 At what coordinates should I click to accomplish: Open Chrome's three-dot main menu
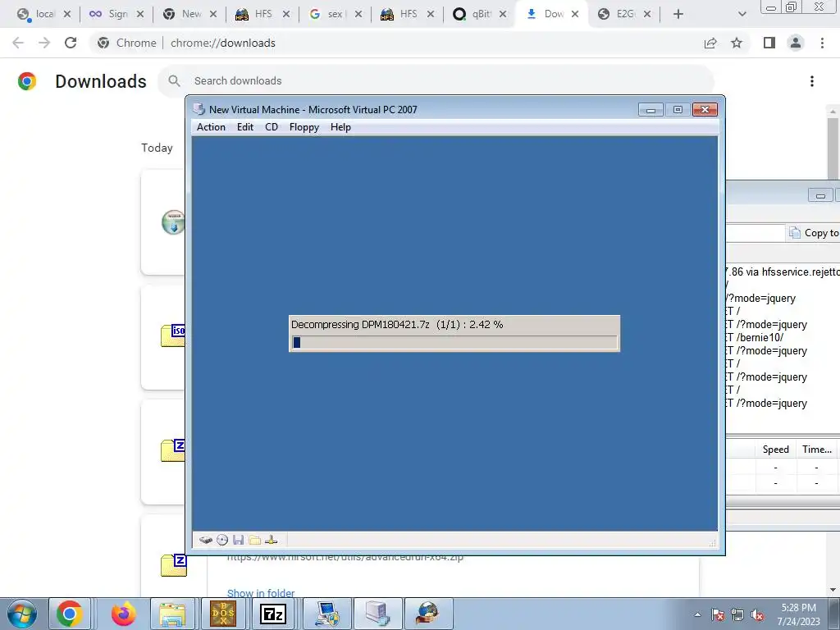tap(822, 43)
